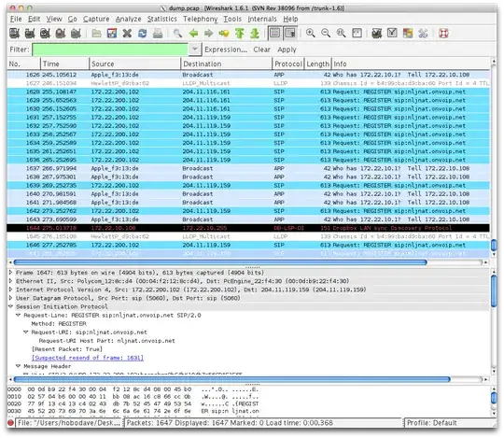Expand the Frame 1647 details
The width and height of the screenshot is (504, 438).
click(x=10, y=273)
